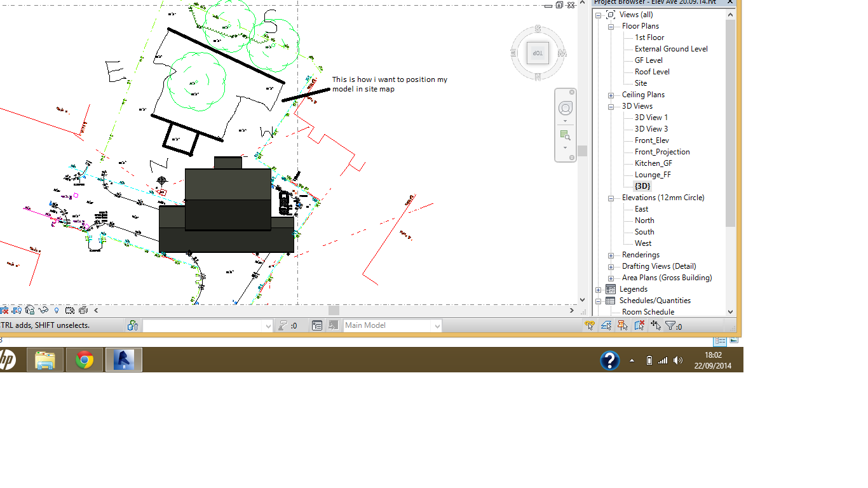868x488 pixels.
Task: Click the selection Filter funnel icon
Action: tap(670, 325)
